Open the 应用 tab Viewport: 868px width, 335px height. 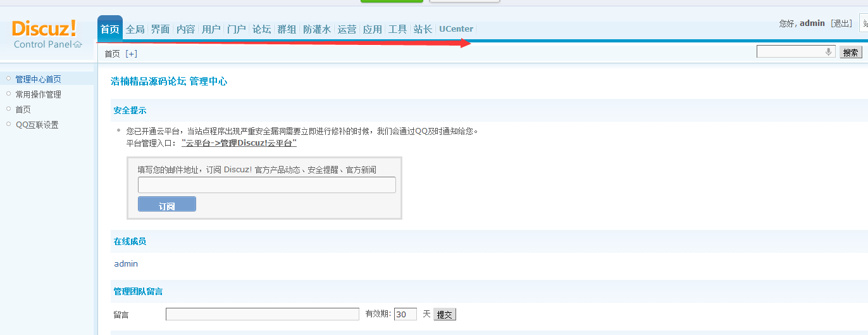pyautogui.click(x=373, y=29)
